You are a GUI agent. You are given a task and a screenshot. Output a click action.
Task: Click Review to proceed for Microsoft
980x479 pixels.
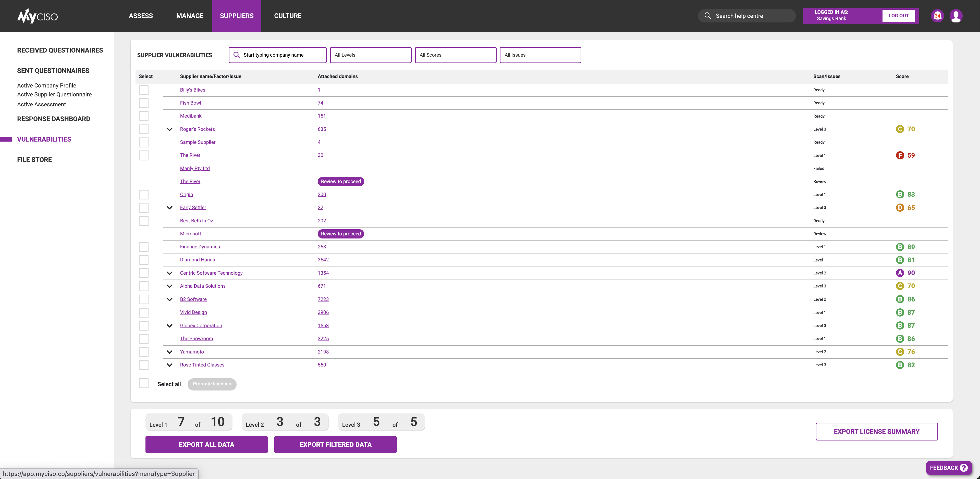[341, 234]
